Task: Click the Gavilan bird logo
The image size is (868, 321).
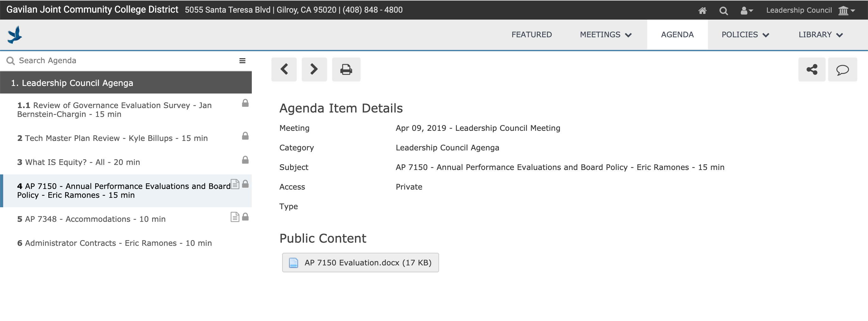Action: tap(15, 35)
